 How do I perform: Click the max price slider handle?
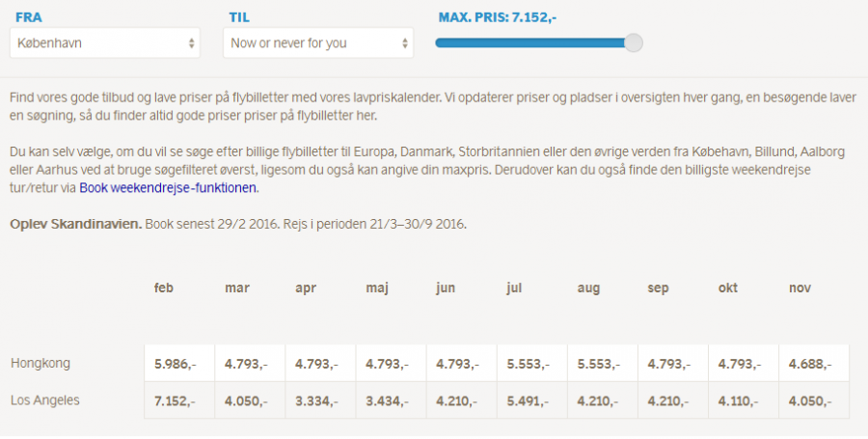click(x=634, y=42)
